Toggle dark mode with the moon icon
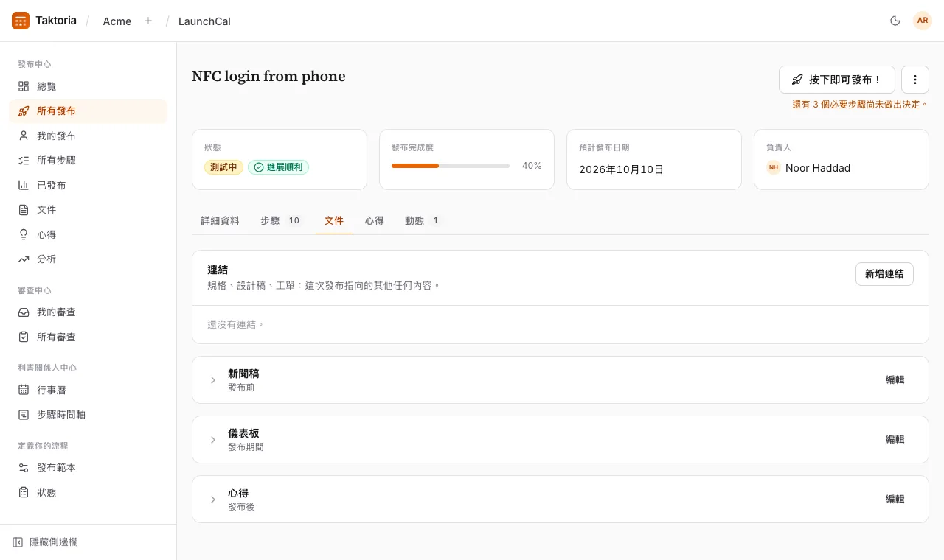The image size is (944, 560). coord(895,21)
